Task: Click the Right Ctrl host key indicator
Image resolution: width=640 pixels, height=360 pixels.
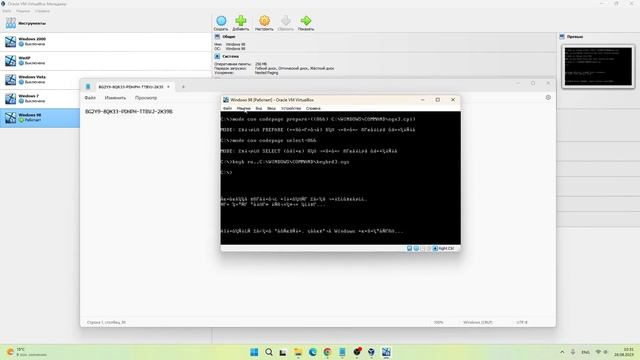Action: pos(446,248)
